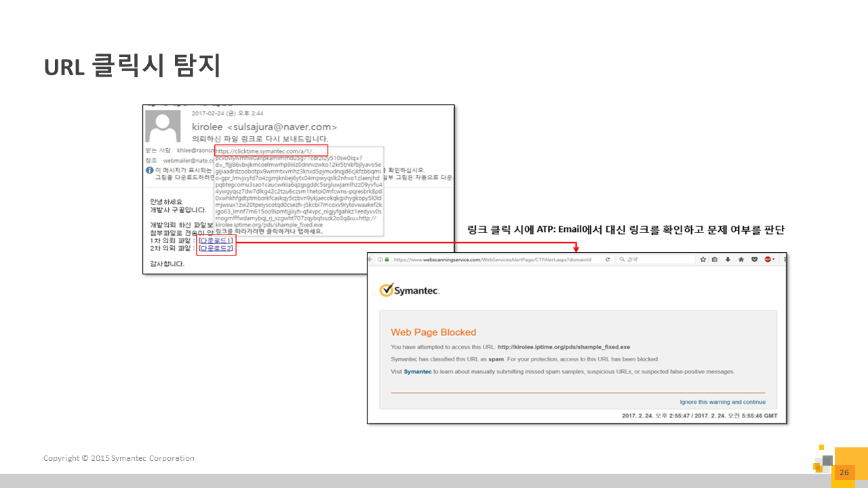Click the blue info icon in the email notice

click(x=149, y=169)
